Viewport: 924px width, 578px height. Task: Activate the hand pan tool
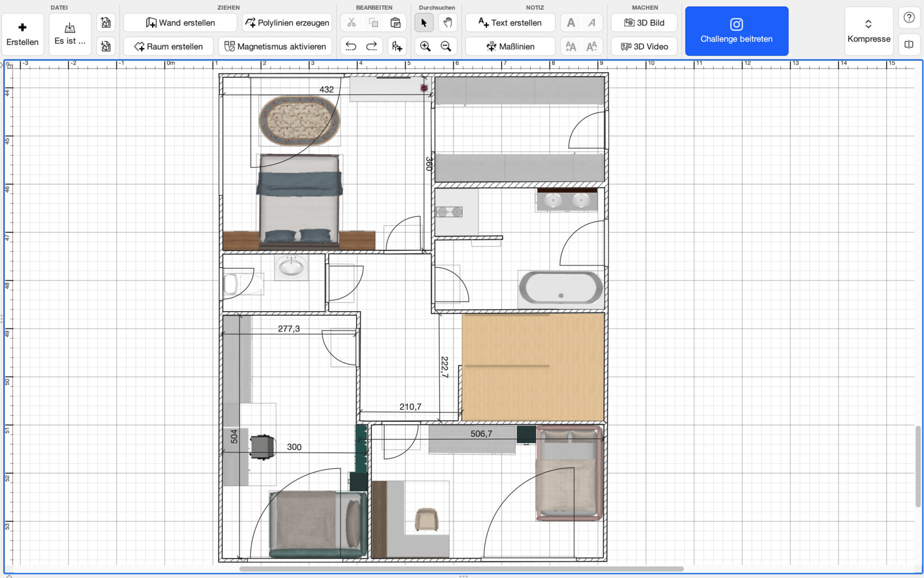tap(447, 23)
